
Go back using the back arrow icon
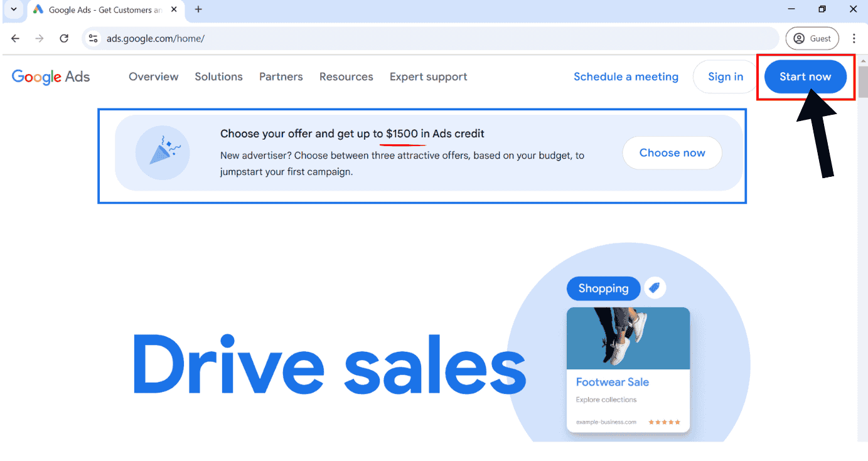[15, 38]
